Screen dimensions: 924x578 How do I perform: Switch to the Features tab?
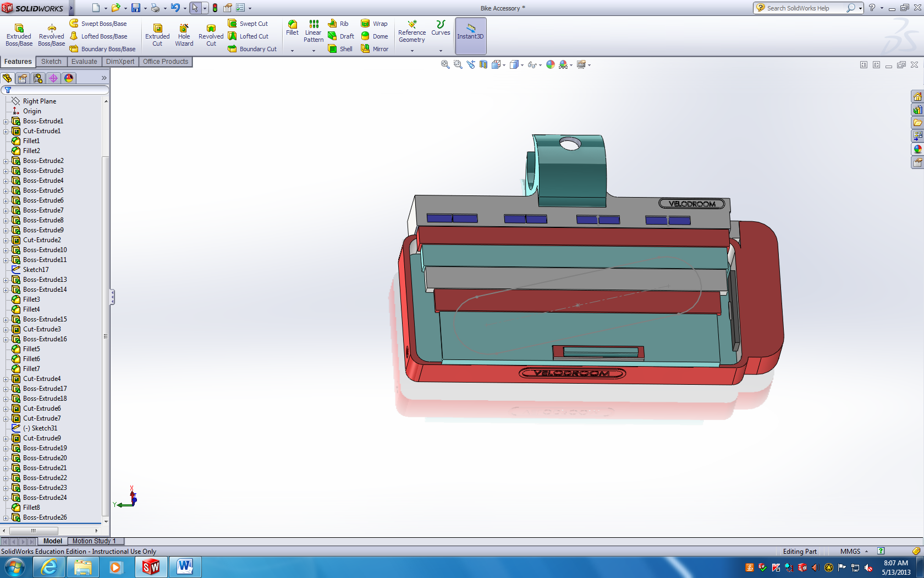point(18,62)
